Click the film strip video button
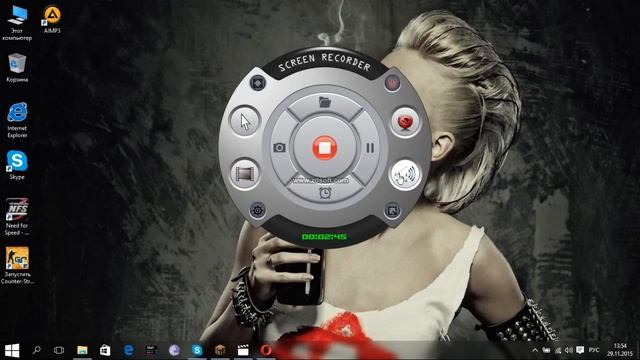 [x=244, y=174]
